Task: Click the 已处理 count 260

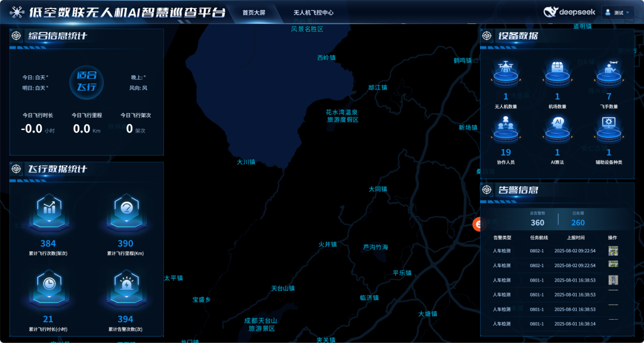Action: [578, 223]
